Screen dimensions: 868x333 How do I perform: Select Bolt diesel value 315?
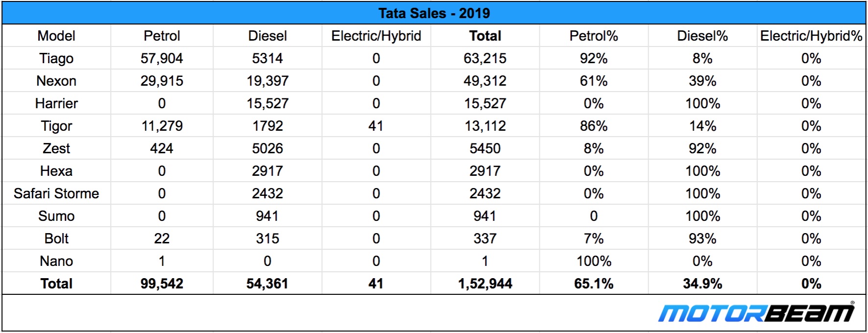click(x=267, y=238)
